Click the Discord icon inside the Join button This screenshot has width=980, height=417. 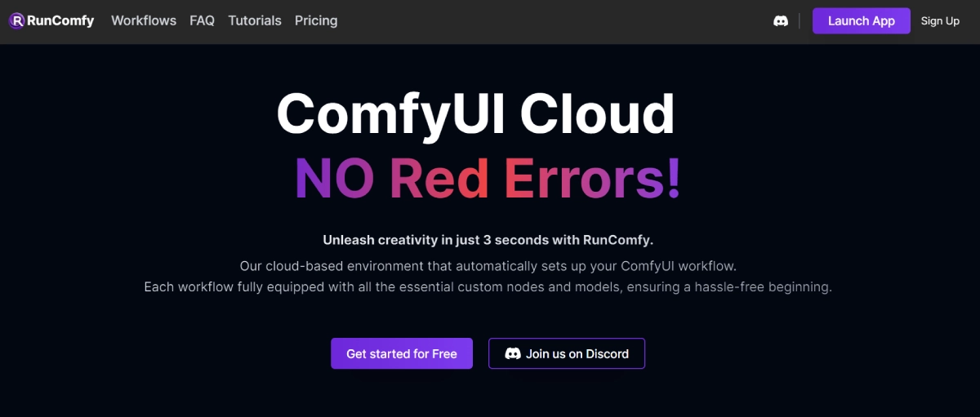513,353
